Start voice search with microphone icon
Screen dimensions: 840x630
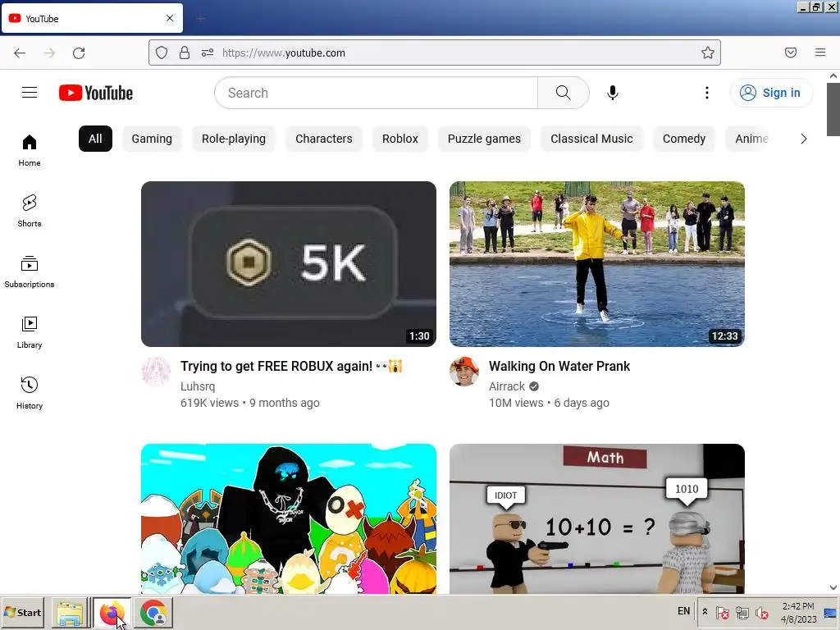coord(612,93)
